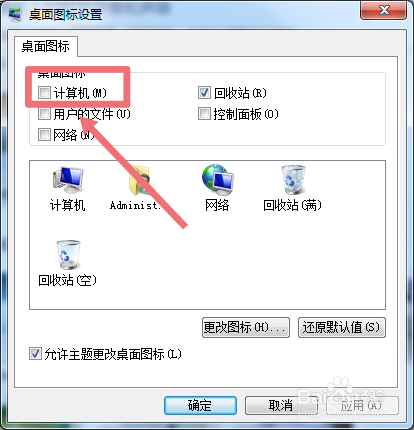Image resolution: width=414 pixels, height=430 pixels.
Task: Close the 桌面图标设置 dialog window
Action: click(384, 11)
